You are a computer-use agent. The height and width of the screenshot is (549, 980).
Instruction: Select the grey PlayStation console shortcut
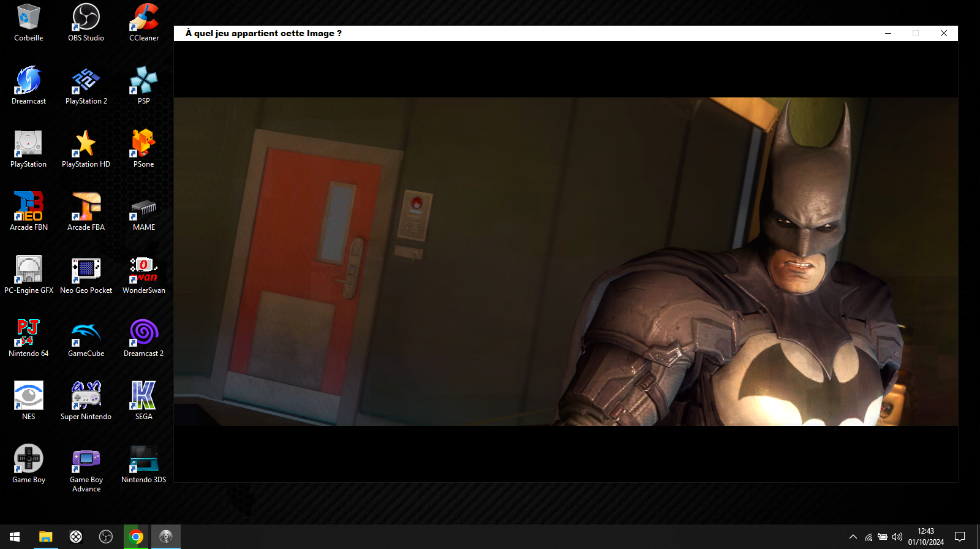click(x=28, y=149)
